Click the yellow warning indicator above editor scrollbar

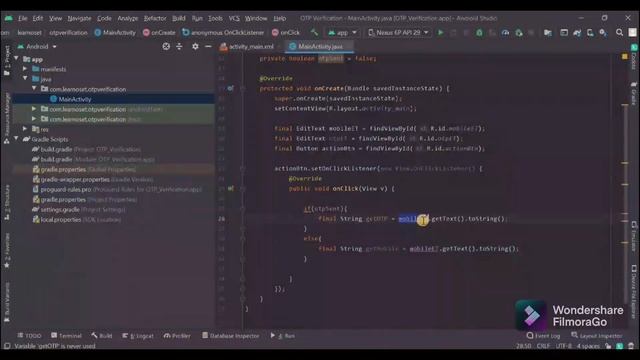[624, 57]
